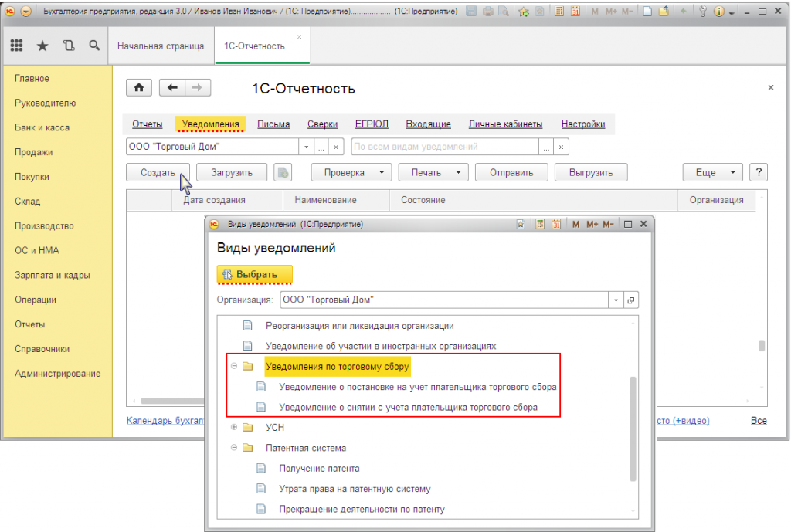The height and width of the screenshot is (532, 791).
Task: Click the Создать button
Action: point(158,172)
